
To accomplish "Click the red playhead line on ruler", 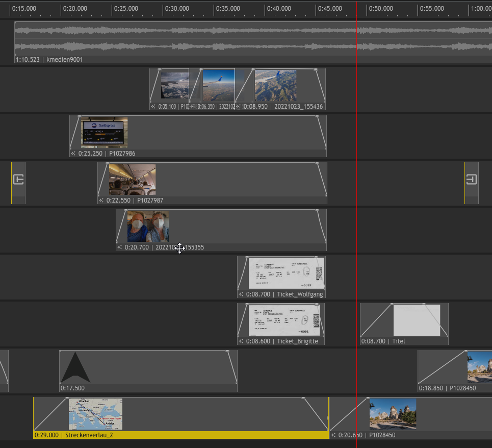I will (x=356, y=9).
